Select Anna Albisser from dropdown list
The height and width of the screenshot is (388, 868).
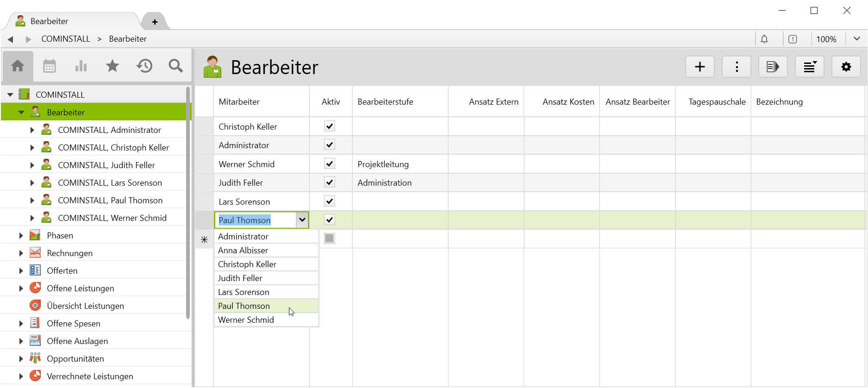[243, 250]
